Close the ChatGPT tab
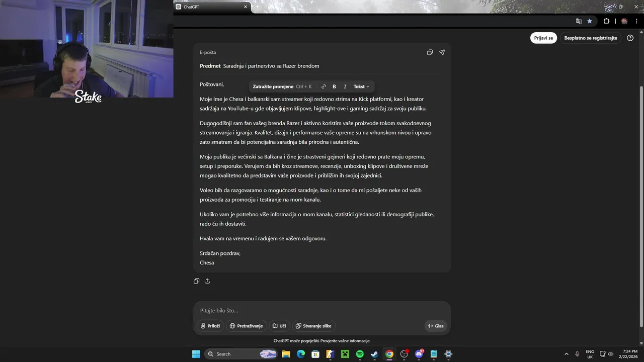 click(246, 7)
